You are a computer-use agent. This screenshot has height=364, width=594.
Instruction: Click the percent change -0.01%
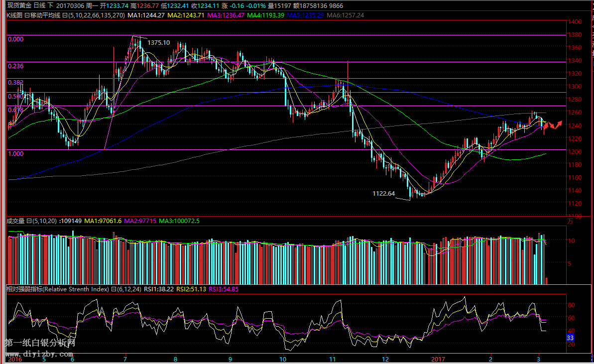tap(256, 5)
